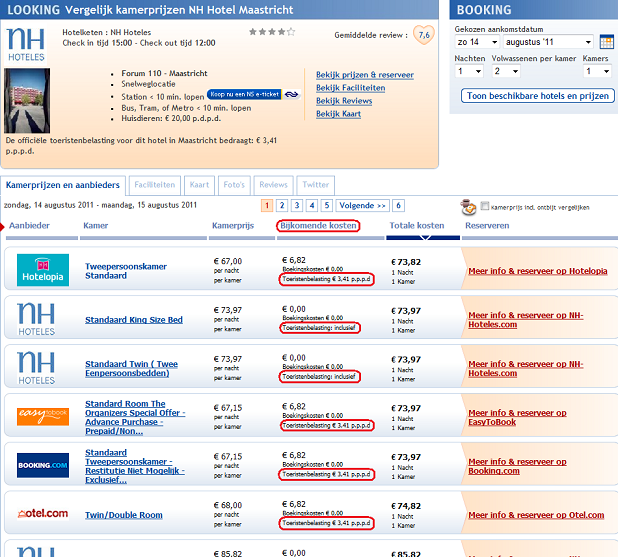Screen dimensions: 618x557
Task: Click the NS e-ticket train logo icon
Action: (x=292, y=95)
